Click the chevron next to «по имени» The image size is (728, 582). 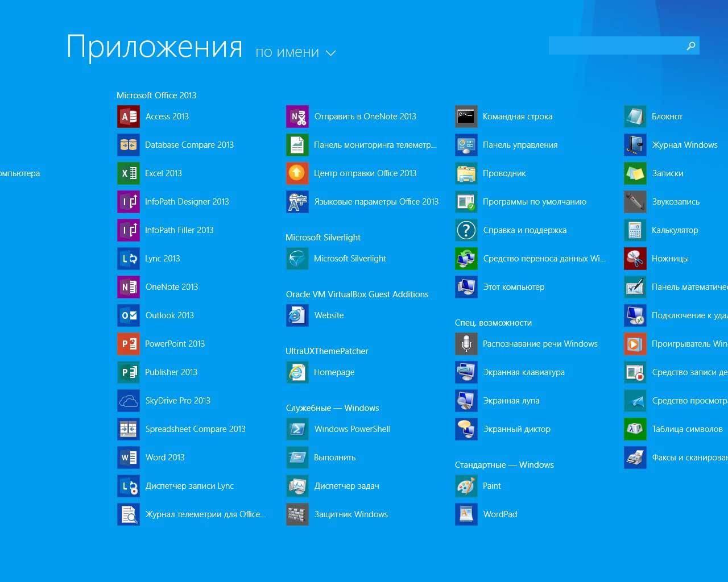[x=330, y=53]
